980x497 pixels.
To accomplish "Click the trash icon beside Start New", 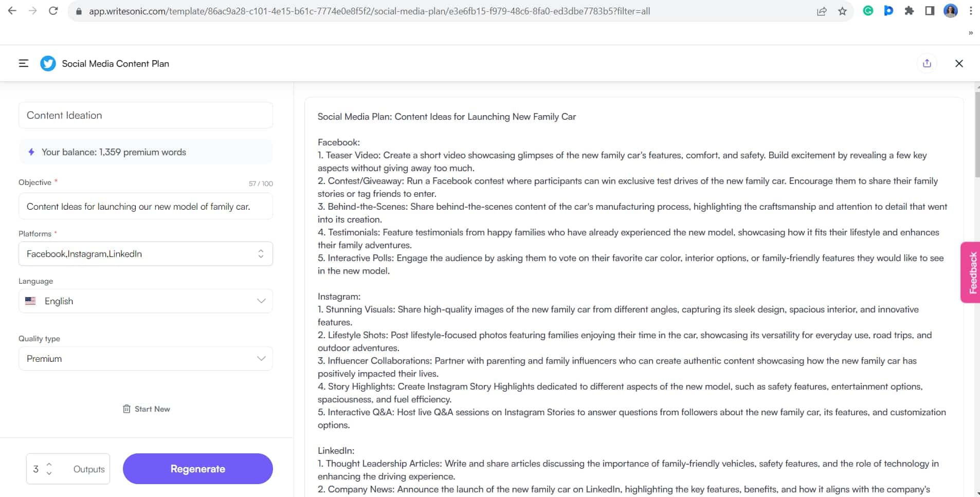I will (126, 409).
